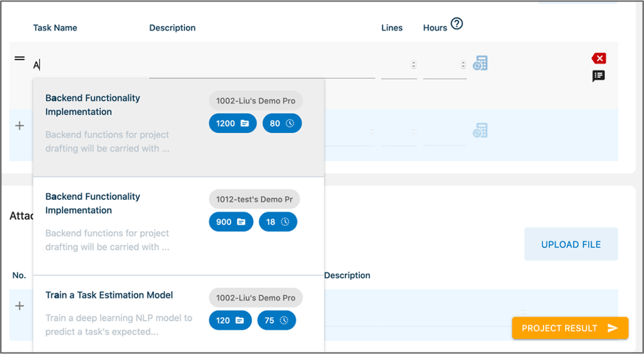
Task: Click the Upload File button
Action: click(571, 244)
